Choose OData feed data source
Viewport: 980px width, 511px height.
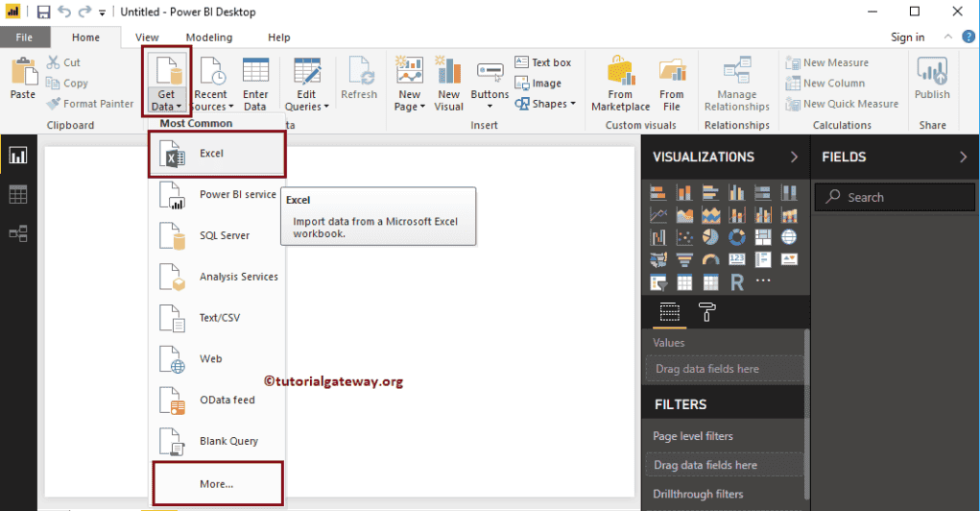pos(217,401)
